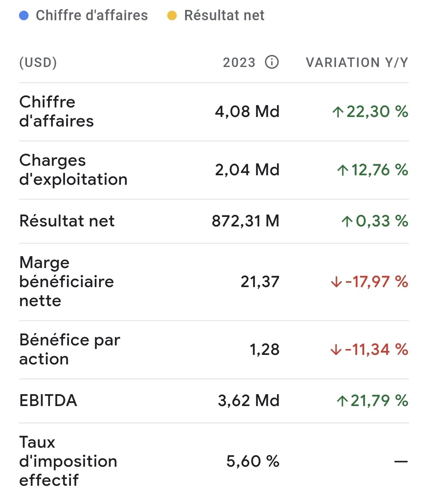Toggle the Chiffre d'affaires legend label
The height and width of the screenshot is (504, 428).
(92, 15)
